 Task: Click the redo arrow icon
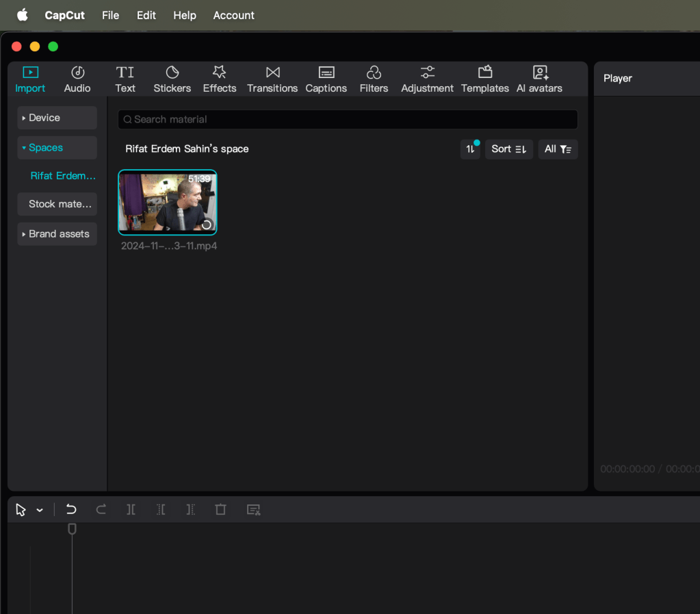101,509
